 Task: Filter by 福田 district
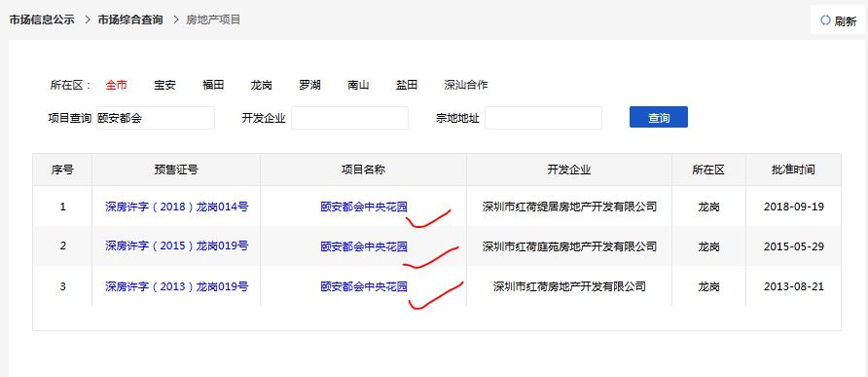(x=213, y=85)
